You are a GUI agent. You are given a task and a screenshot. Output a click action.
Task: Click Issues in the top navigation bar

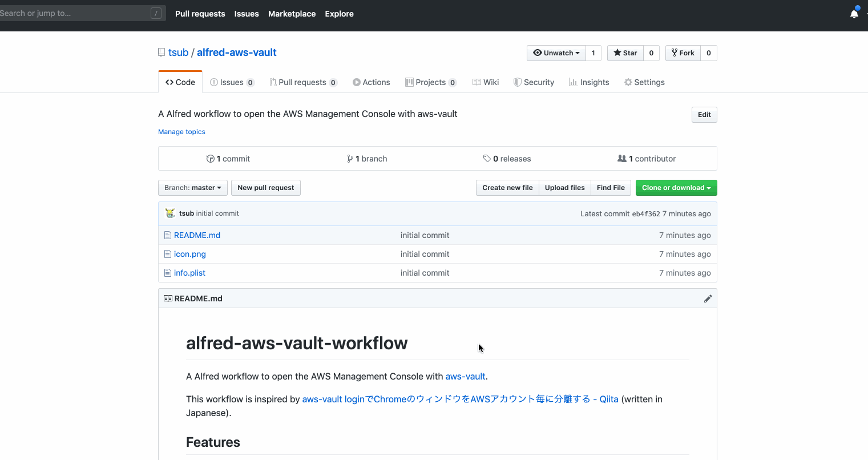pos(247,14)
